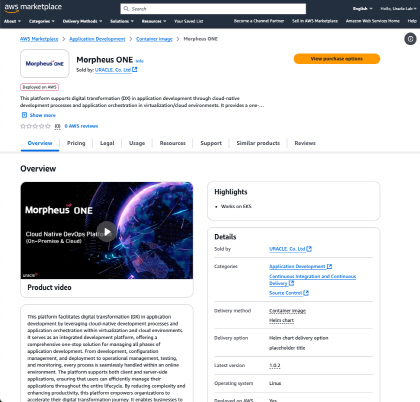The height and width of the screenshot is (402, 420).
Task: Open the About dropdown menu
Action: [x=12, y=21]
